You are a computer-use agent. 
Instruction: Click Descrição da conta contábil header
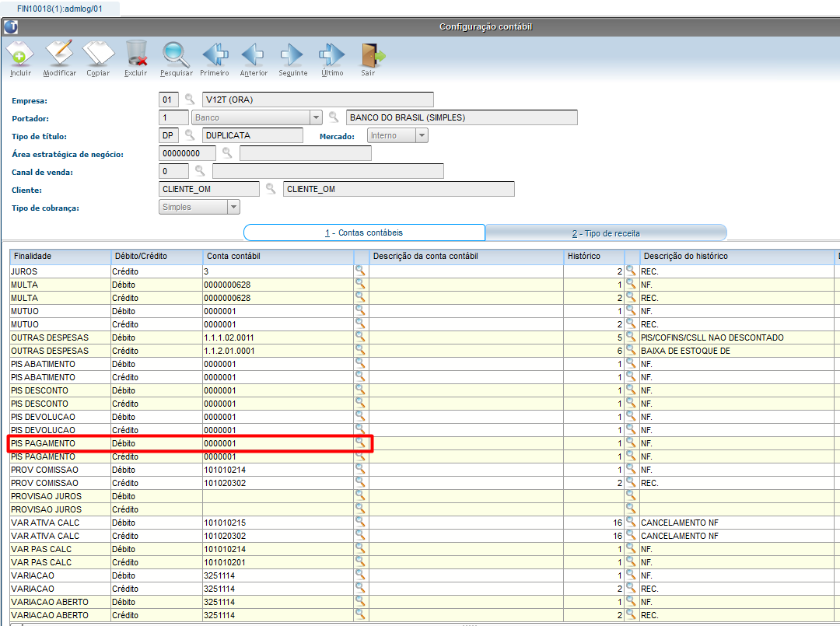click(466, 257)
